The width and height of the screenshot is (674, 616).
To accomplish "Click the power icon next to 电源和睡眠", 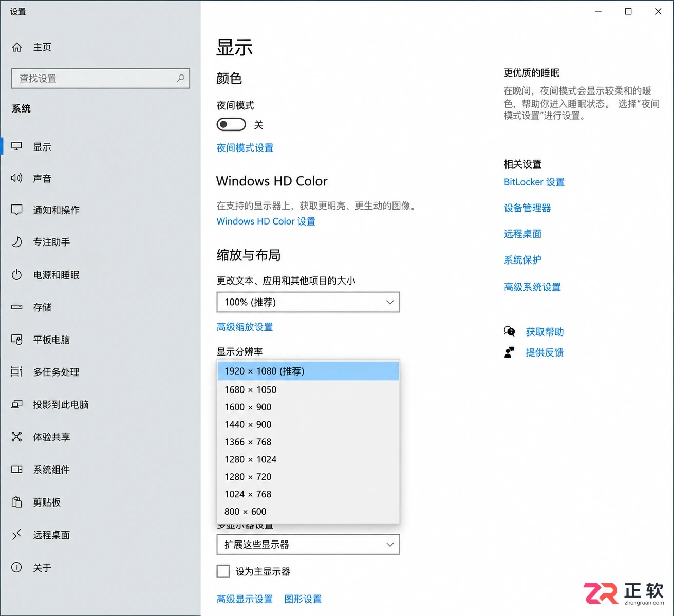I will coord(17,275).
